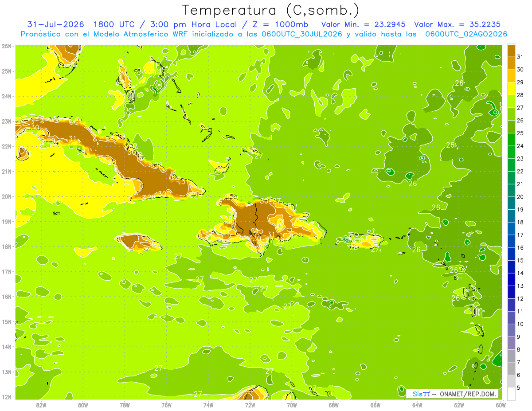Click the '26N' latitude axis label

click(x=6, y=46)
